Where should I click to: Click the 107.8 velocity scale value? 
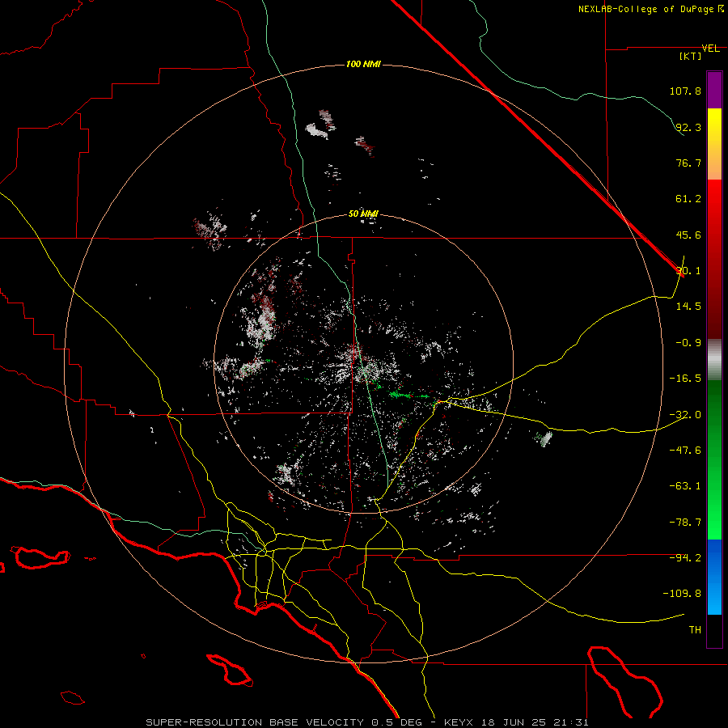point(685,91)
